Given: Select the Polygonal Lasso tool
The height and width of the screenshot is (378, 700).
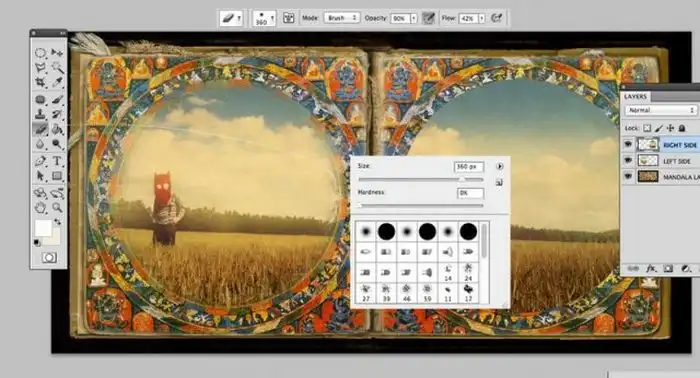Looking at the screenshot, I should 40,68.
